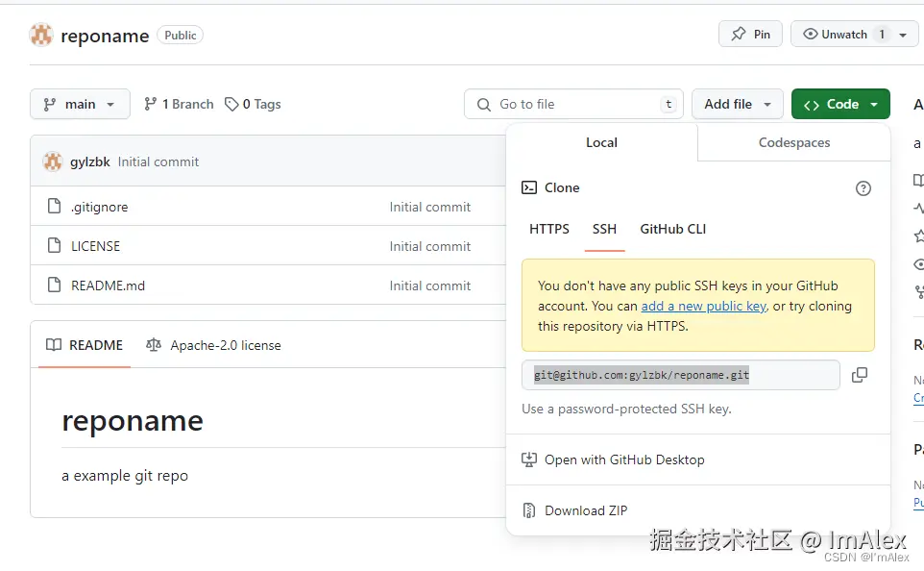The width and height of the screenshot is (924, 571).
Task: Select the git@github.com clone URL field
Action: click(681, 375)
